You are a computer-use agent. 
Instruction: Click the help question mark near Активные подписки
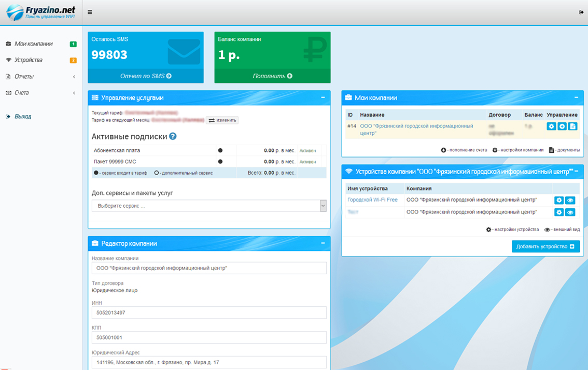173,136
